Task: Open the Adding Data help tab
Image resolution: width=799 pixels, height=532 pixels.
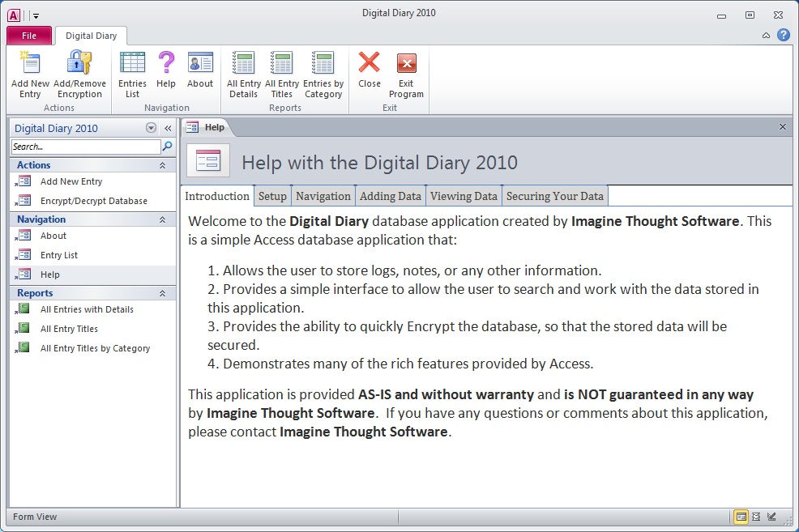Action: 391,196
